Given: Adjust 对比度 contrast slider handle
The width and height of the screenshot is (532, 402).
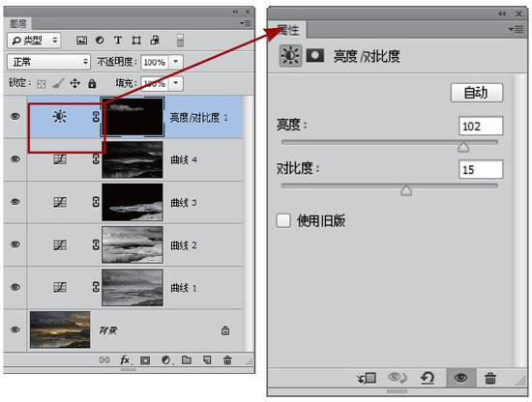Looking at the screenshot, I should click(406, 190).
